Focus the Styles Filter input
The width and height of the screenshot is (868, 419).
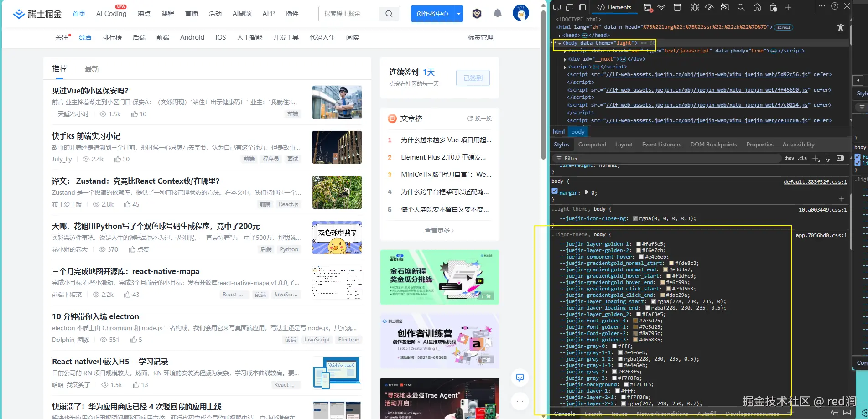667,159
